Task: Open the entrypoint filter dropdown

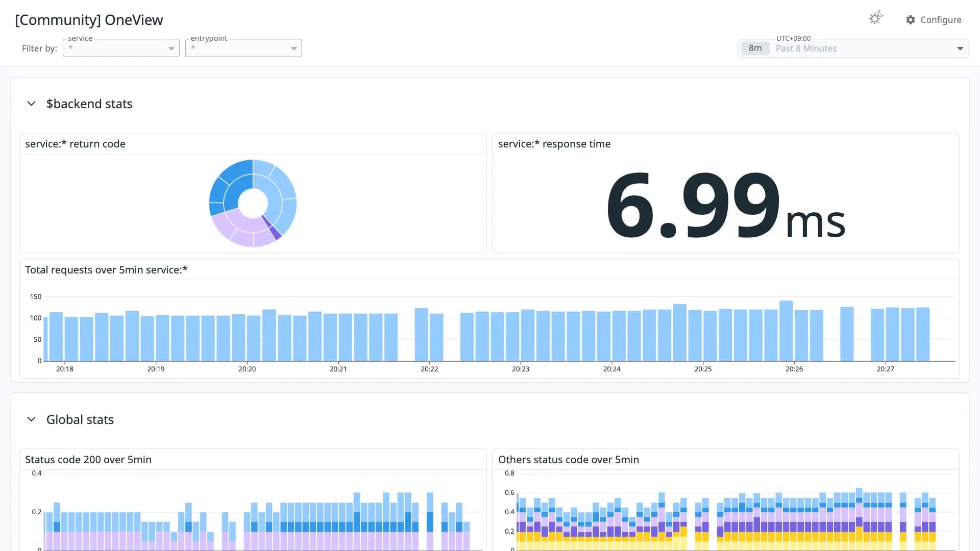Action: (243, 48)
